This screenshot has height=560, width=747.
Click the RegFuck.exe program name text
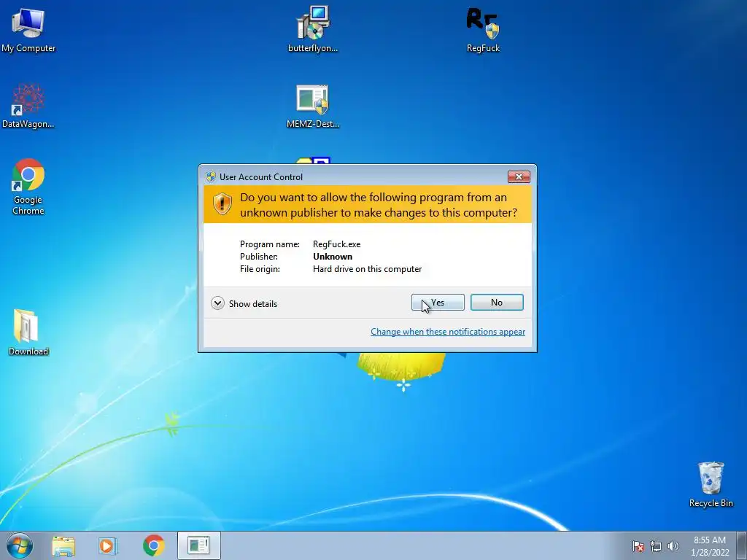point(337,244)
